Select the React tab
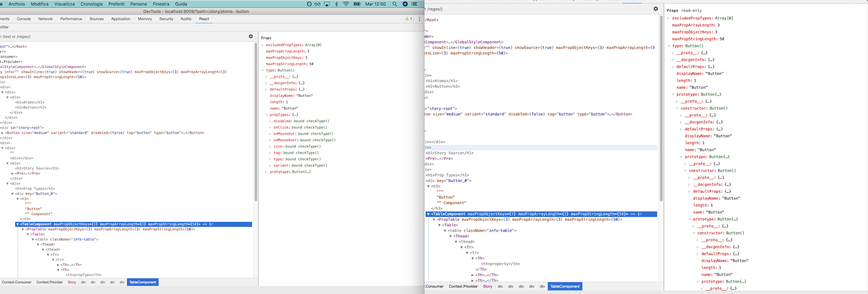Viewport: 868px width, 294px height. pos(204,19)
